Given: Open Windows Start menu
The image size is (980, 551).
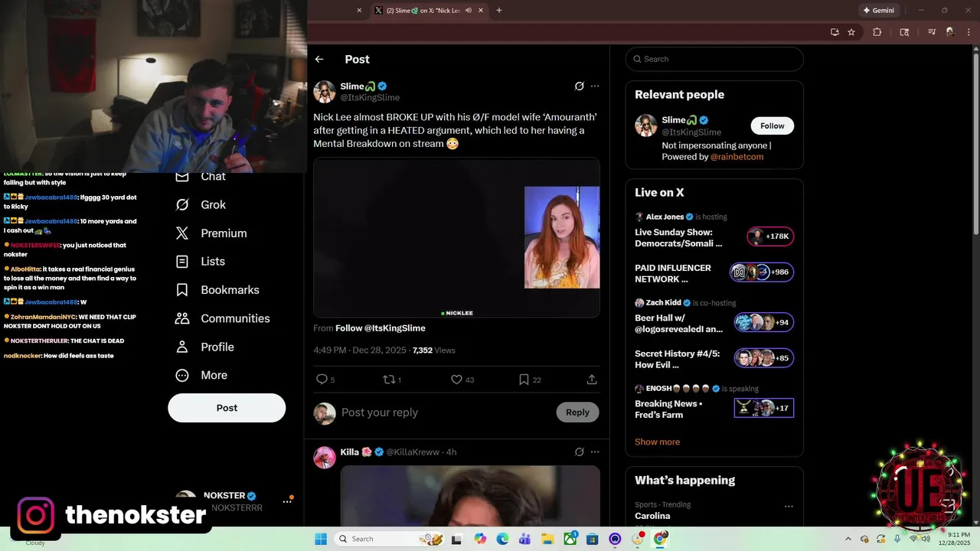Looking at the screenshot, I should 321,539.
